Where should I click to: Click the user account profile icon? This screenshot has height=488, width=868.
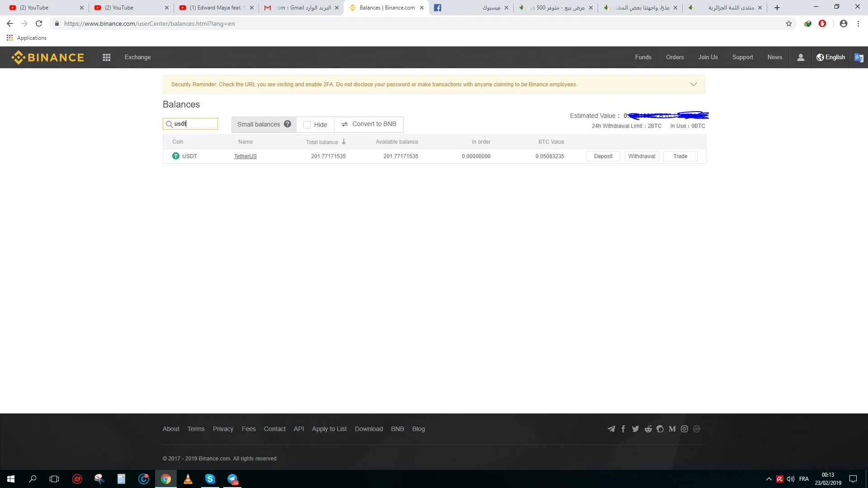pyautogui.click(x=800, y=57)
